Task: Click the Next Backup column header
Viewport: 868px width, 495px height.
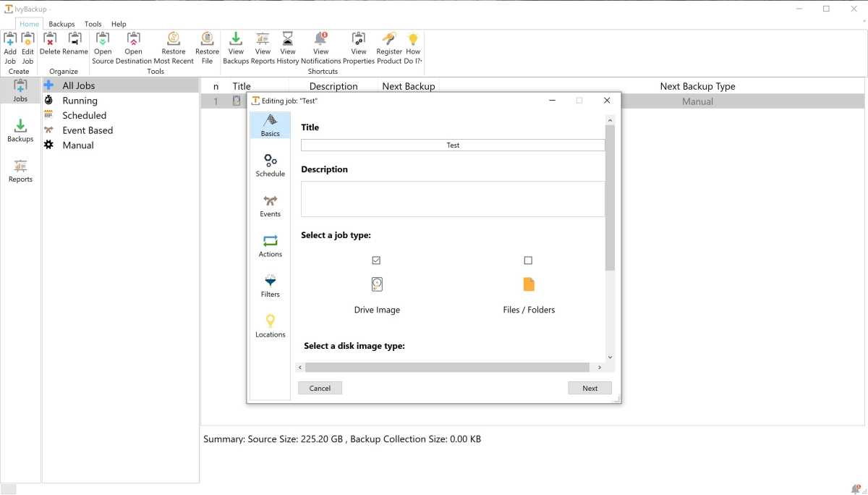Action: pos(409,86)
